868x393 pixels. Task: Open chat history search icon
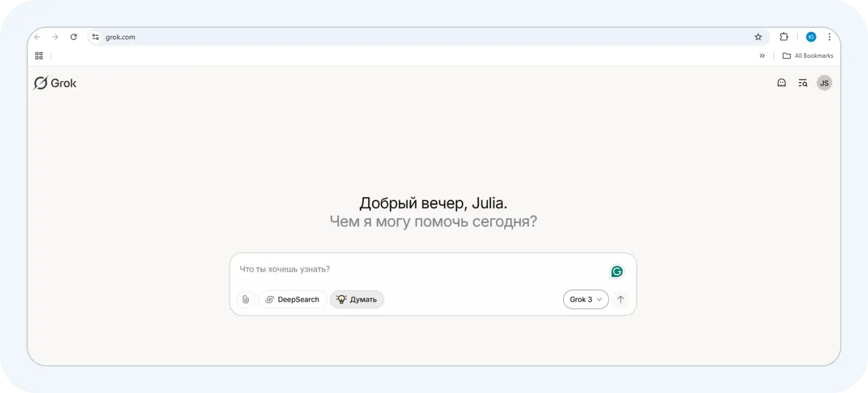coord(803,83)
